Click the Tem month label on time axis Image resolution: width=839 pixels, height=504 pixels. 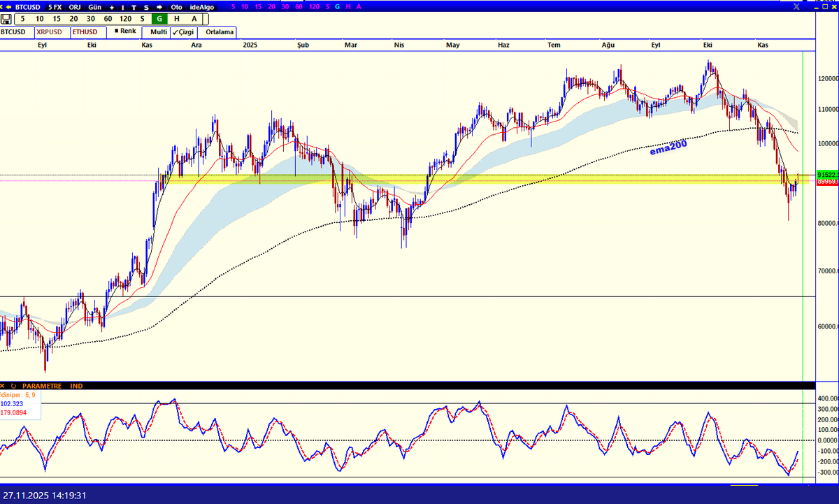pyautogui.click(x=554, y=45)
